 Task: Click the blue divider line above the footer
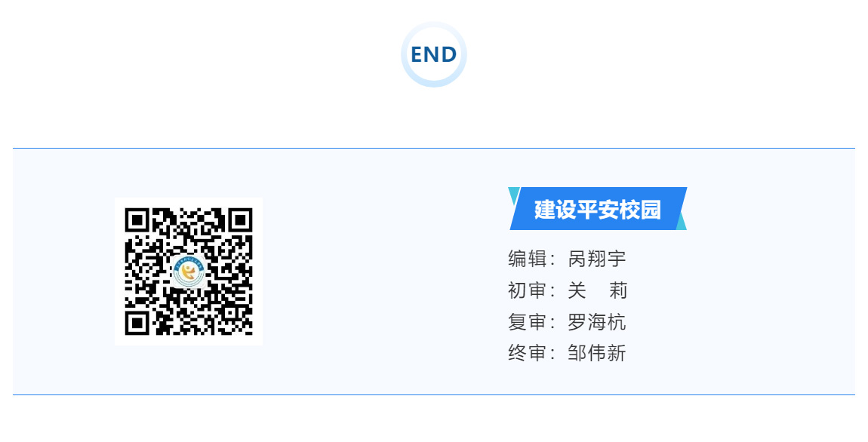point(434,149)
